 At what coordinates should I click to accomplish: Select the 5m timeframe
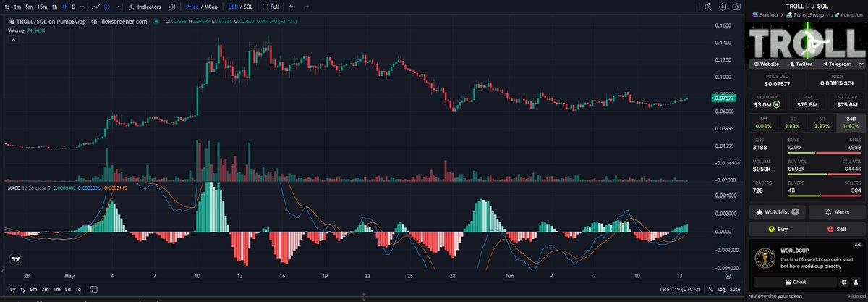[x=30, y=7]
